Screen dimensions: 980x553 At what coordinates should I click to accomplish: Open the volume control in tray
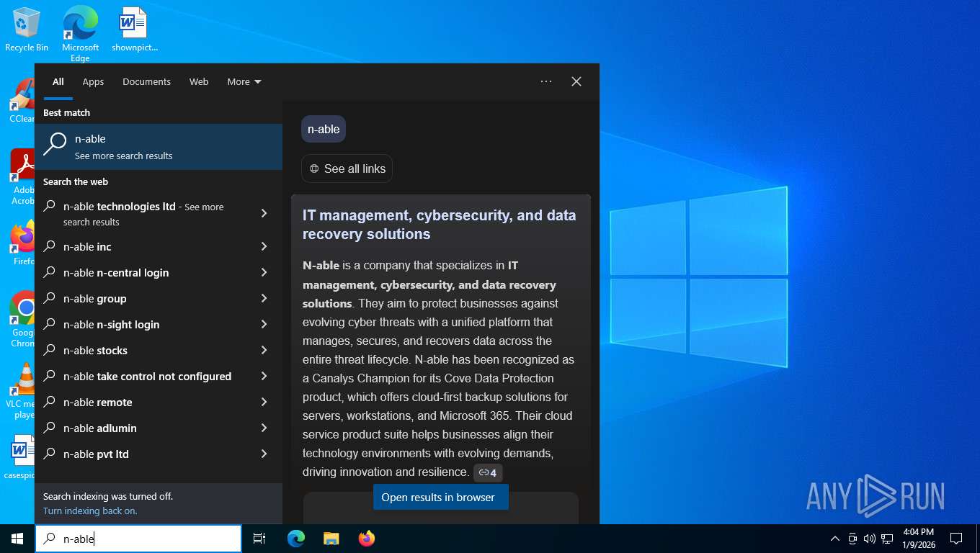(x=869, y=539)
